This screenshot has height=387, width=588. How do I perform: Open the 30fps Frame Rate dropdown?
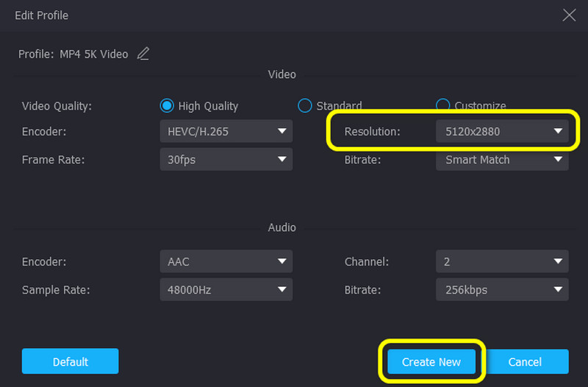pos(226,160)
